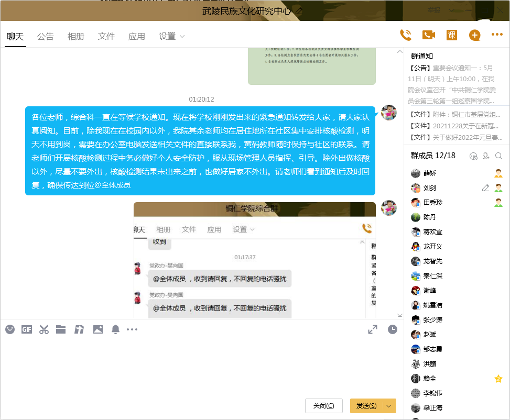Open the orange three-dots more menu
This screenshot has height=420, width=510.
pos(497,35)
